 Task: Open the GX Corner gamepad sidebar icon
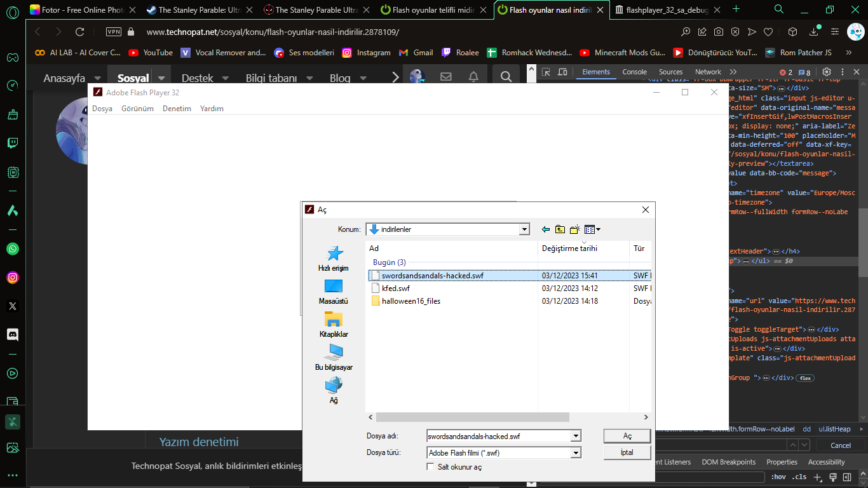pos(13,58)
